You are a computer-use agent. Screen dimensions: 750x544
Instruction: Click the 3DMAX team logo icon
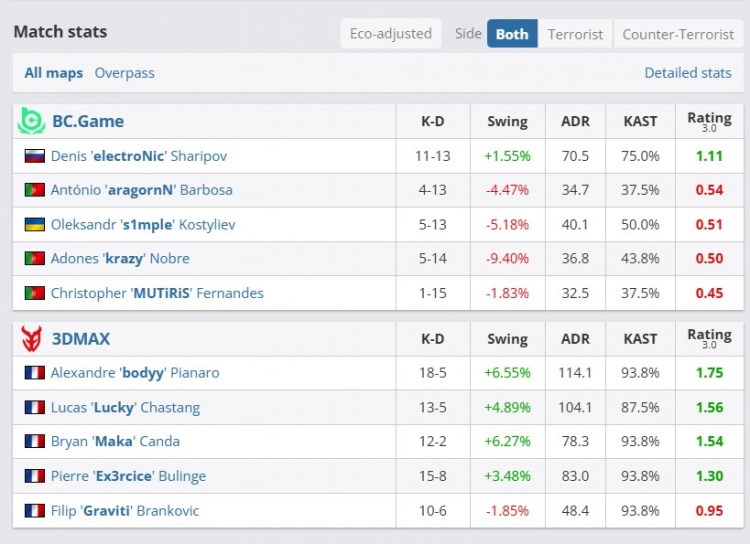point(32,338)
